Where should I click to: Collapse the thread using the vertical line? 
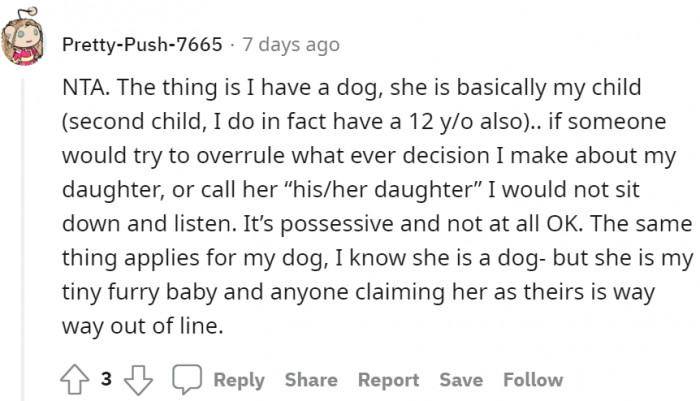[x=23, y=240]
